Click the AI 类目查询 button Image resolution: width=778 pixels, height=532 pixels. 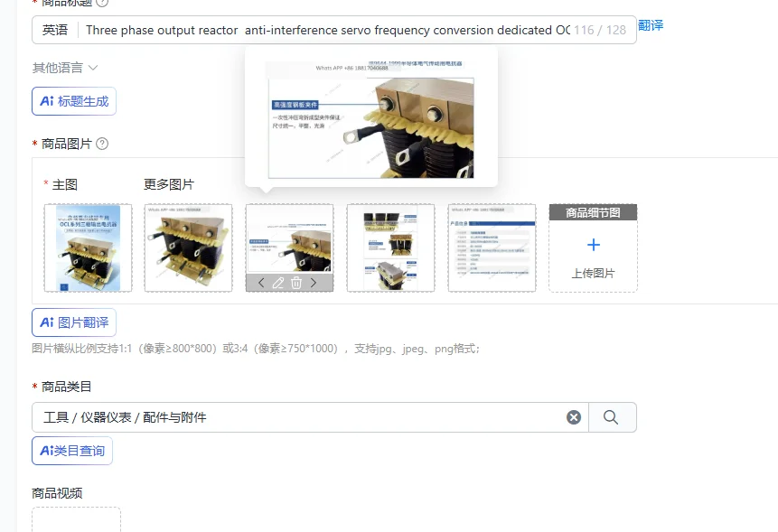pos(72,451)
